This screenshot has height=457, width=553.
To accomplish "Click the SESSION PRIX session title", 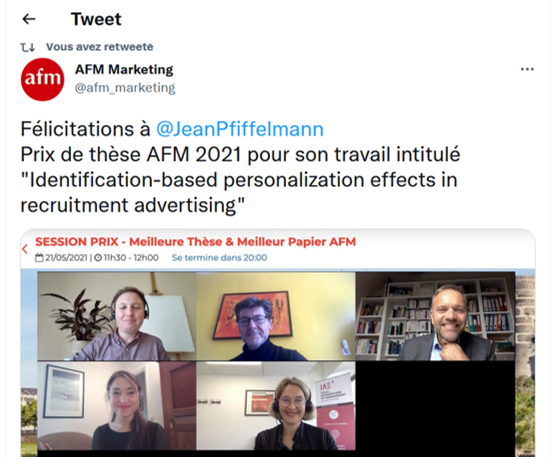I will (195, 242).
